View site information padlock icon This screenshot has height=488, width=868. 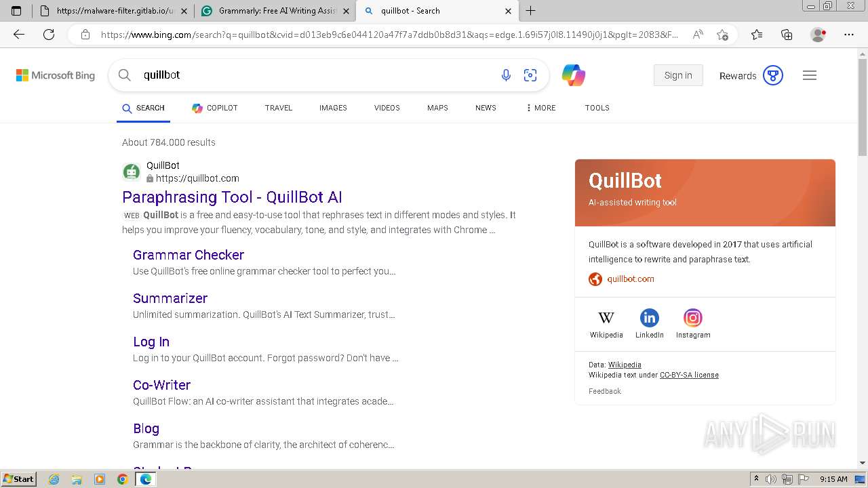(x=85, y=35)
